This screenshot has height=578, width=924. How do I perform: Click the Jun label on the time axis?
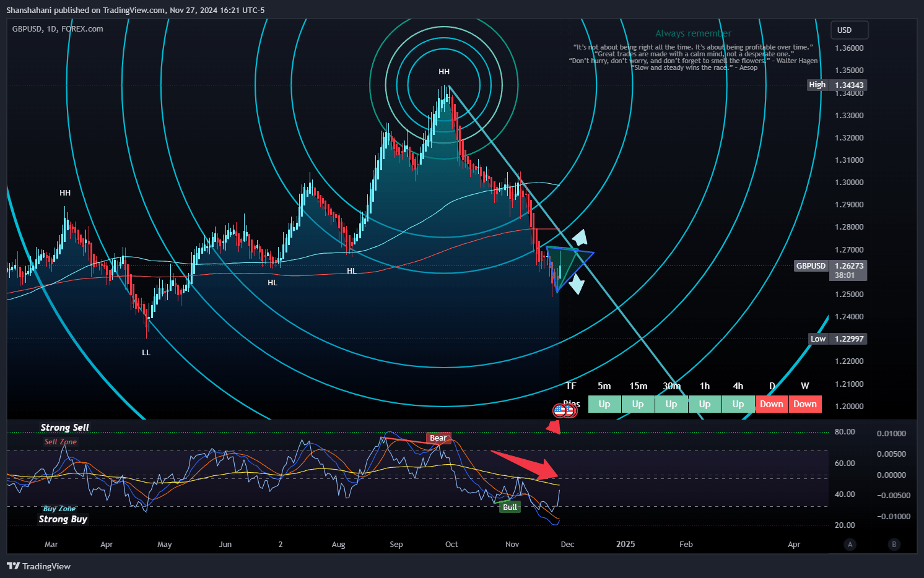(x=225, y=545)
